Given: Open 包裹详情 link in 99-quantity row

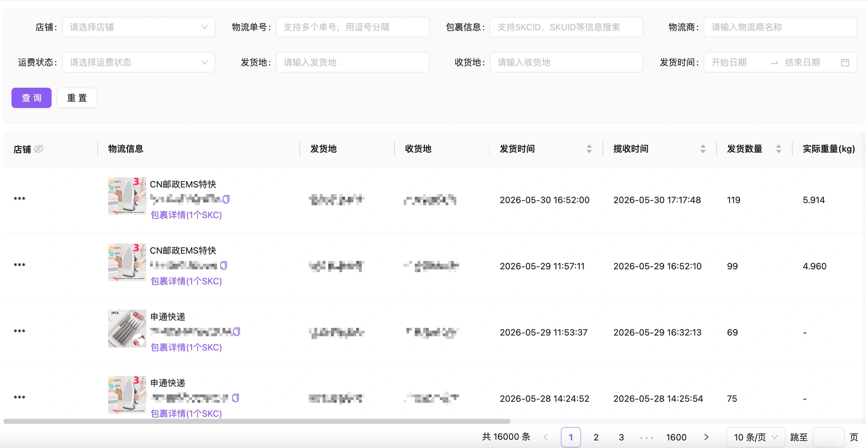Looking at the screenshot, I should click(186, 281).
